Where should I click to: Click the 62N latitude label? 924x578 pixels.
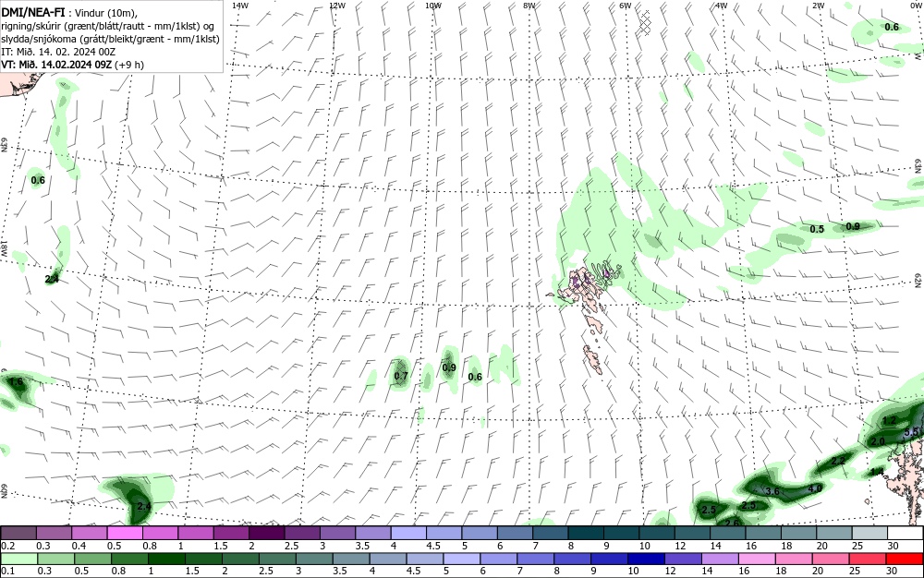[x=918, y=280]
